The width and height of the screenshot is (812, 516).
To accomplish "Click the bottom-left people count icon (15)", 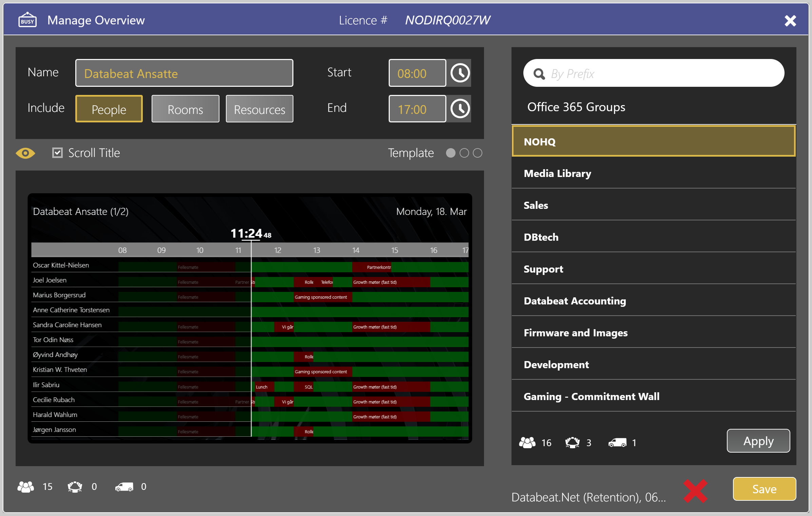I will 26,487.
